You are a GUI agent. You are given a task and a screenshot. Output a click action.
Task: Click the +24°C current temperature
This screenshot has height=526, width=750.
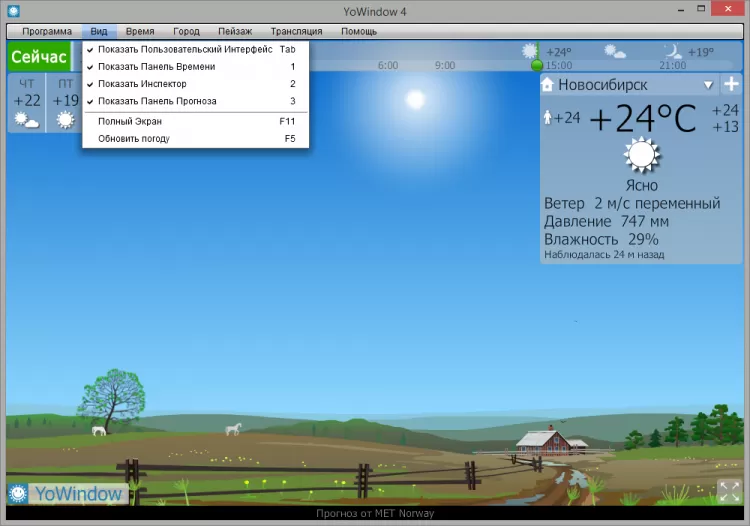point(643,119)
